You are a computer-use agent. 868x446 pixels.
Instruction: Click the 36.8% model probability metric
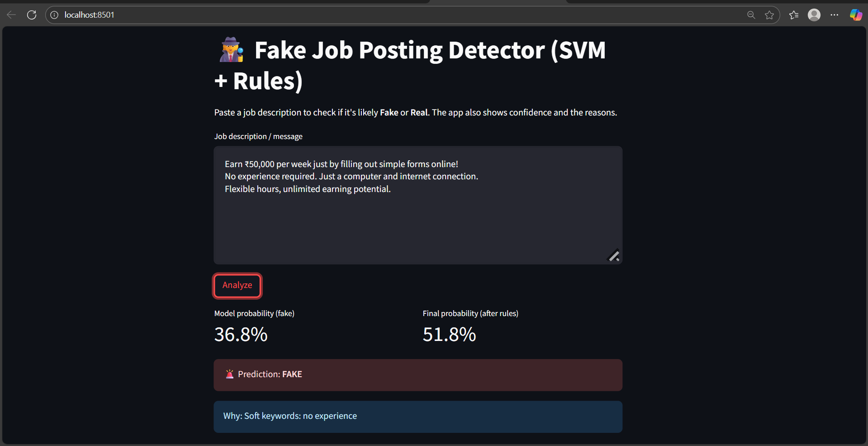(x=241, y=335)
